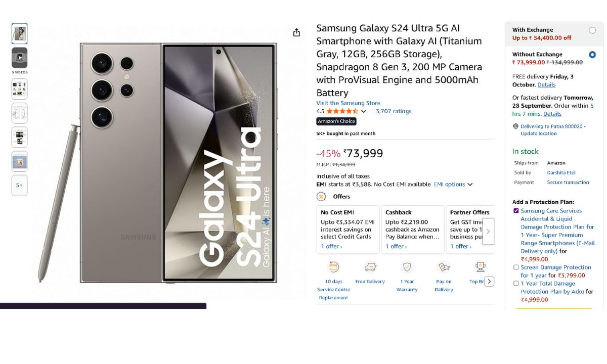Open the 5+ more images thumbnail
Image resolution: width=607 pixels, height=364 pixels.
coord(19,186)
